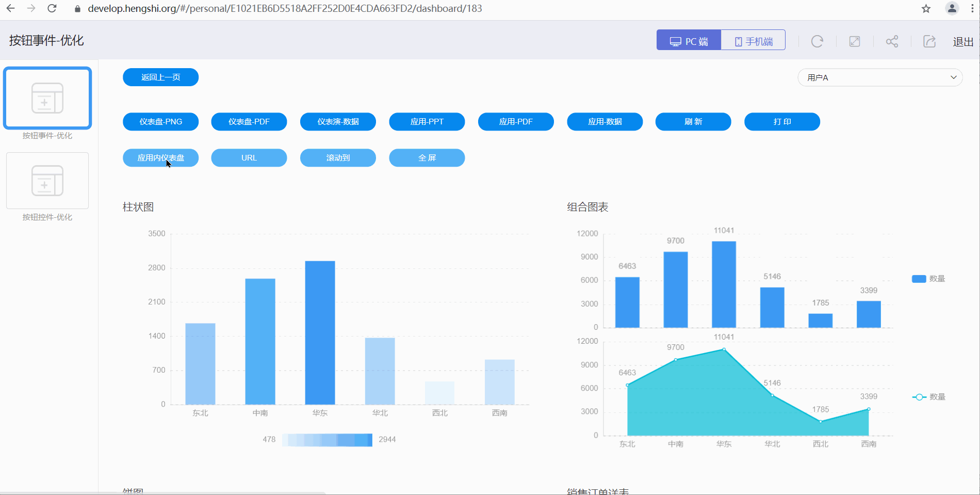980x495 pixels.
Task: Click the share icon in header
Action: (x=892, y=41)
